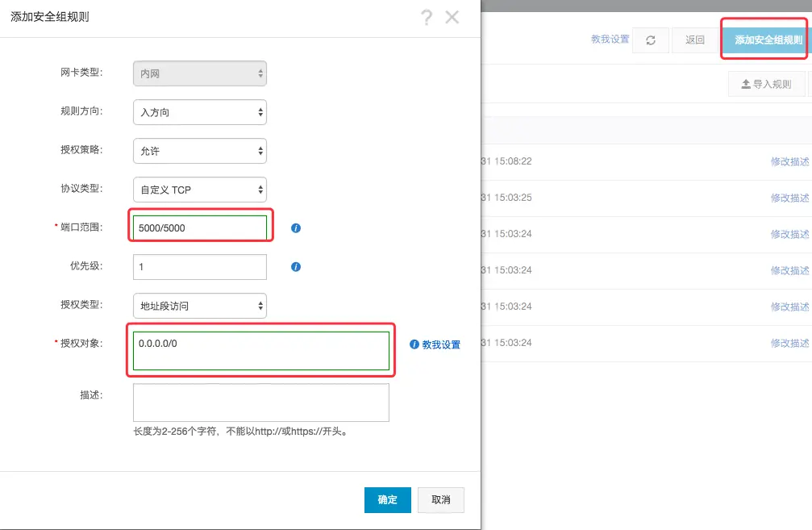
Task: Open the 网卡类型 dropdown showing 内网
Action: click(x=200, y=73)
